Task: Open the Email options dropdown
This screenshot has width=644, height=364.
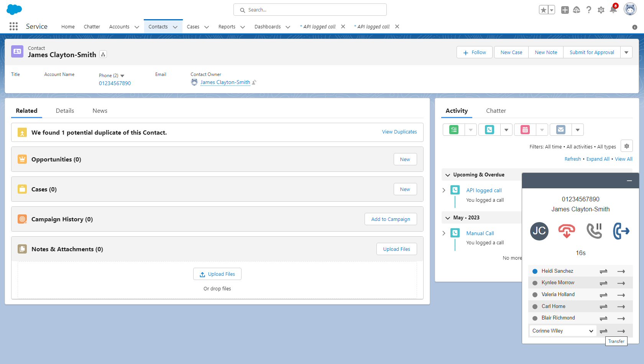Action: (x=577, y=130)
